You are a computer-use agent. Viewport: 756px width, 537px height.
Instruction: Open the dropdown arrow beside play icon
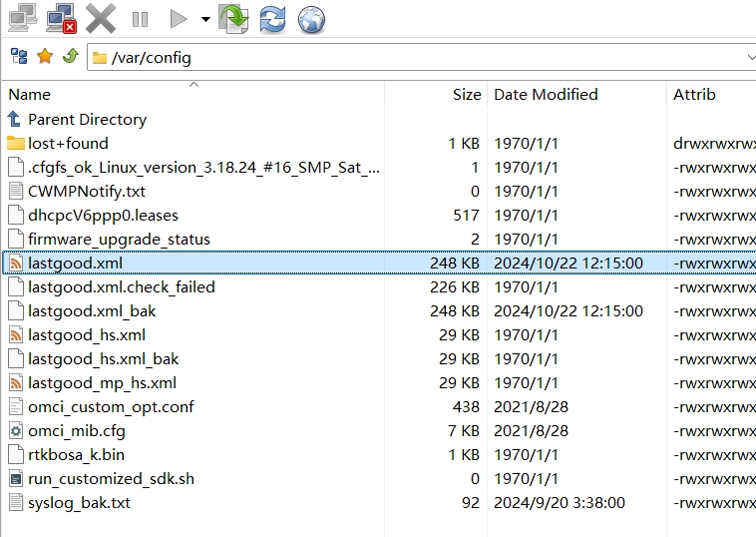coord(205,19)
